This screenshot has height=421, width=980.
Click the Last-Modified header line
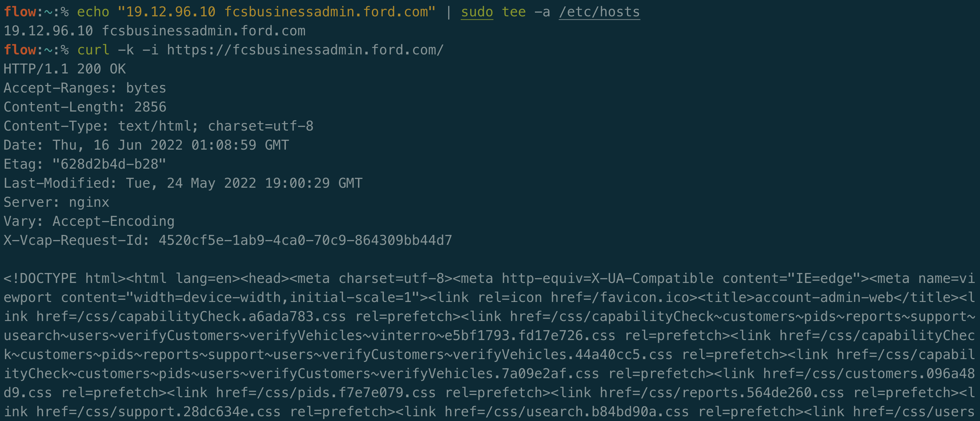tap(183, 183)
